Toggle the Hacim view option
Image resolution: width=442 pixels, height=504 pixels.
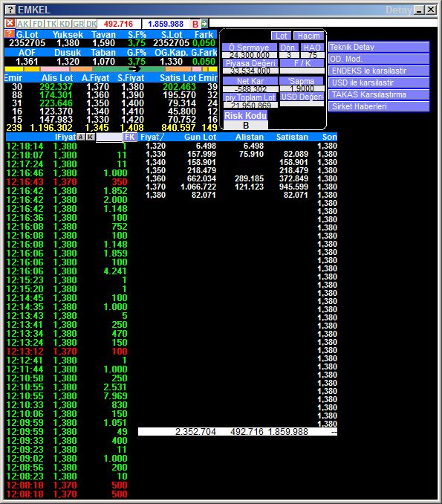[309, 36]
